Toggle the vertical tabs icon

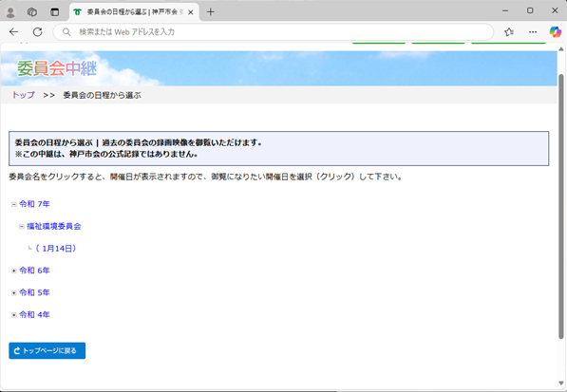54,12
